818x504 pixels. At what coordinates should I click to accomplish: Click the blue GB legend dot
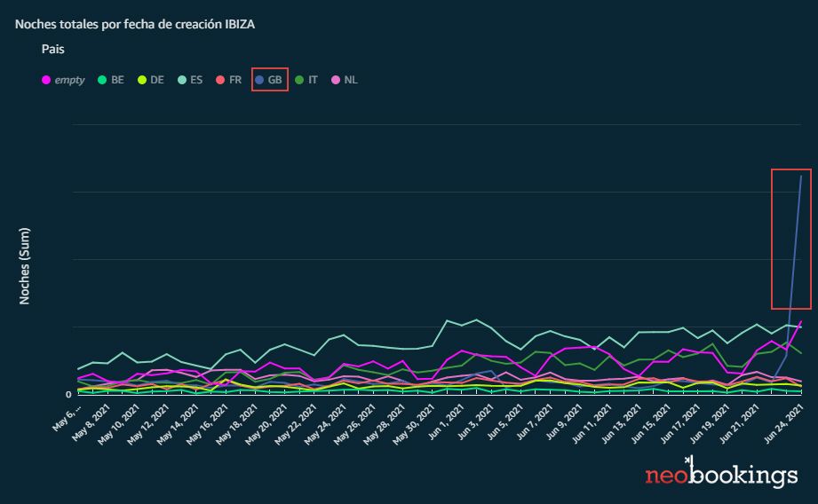258,80
